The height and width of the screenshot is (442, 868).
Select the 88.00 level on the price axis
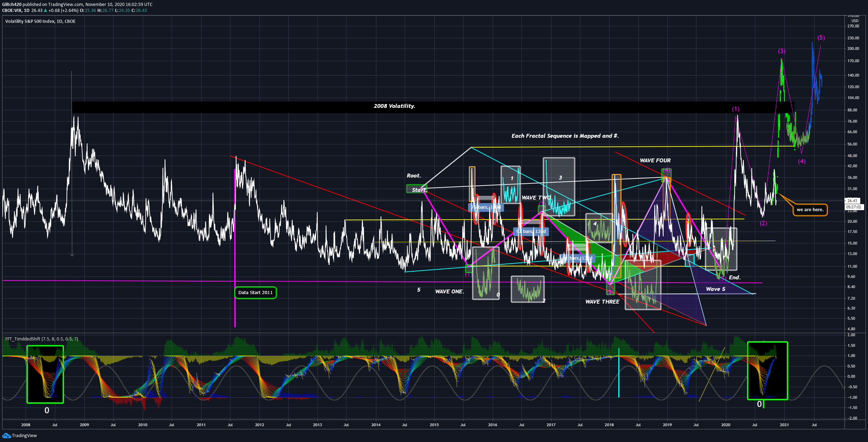tap(852, 110)
